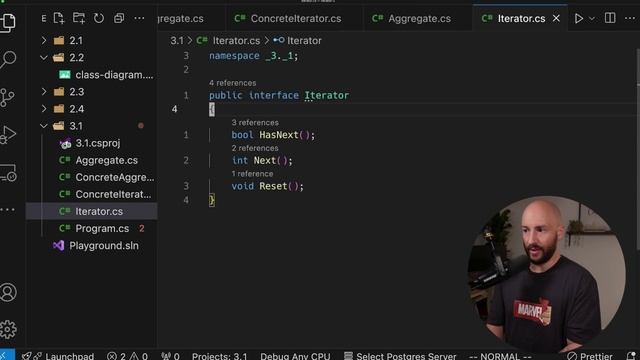Open the Search view in activity bar
Image resolution: width=640 pixels, height=360 pixels.
8,60
